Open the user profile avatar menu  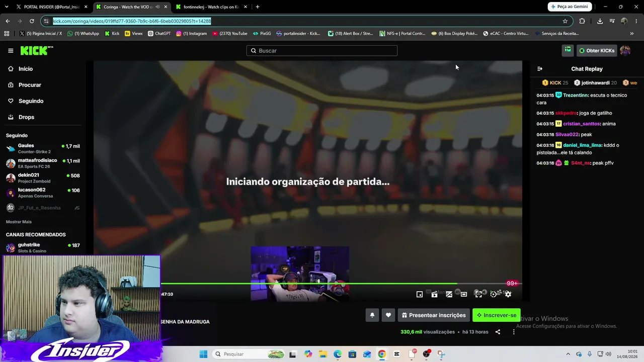point(625,50)
